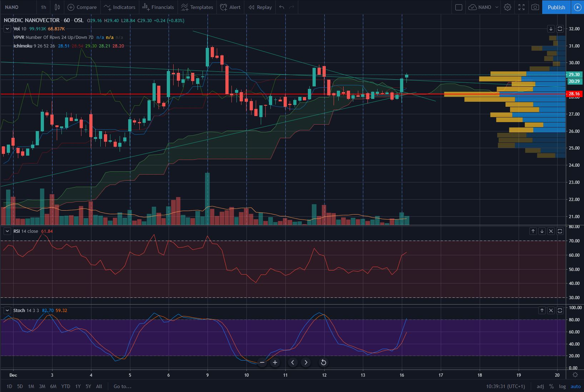Change the 1h interval selector
Screen dimensions: 584x392
(x=43, y=7)
